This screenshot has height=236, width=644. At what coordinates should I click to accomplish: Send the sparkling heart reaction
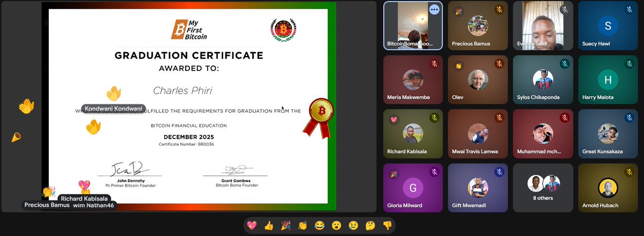[x=252, y=226]
